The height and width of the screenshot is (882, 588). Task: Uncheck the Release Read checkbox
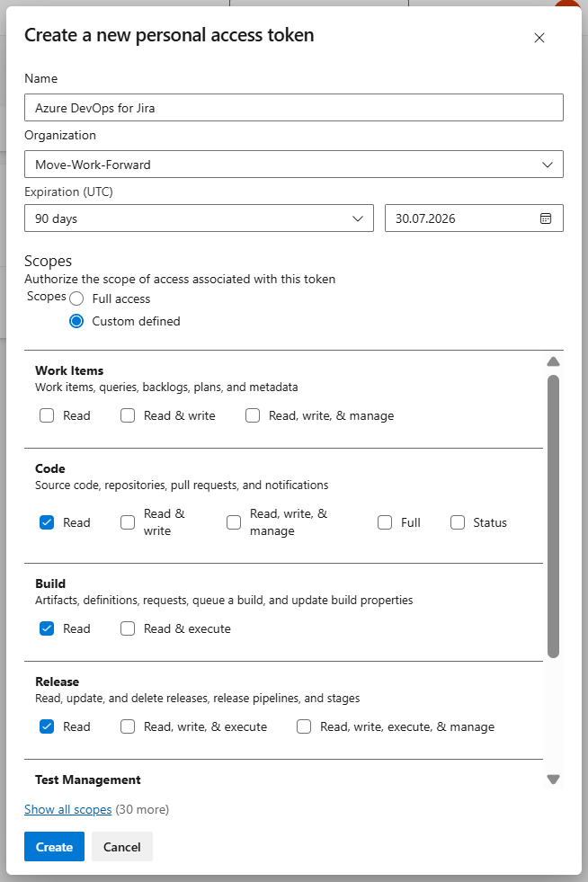(x=47, y=726)
